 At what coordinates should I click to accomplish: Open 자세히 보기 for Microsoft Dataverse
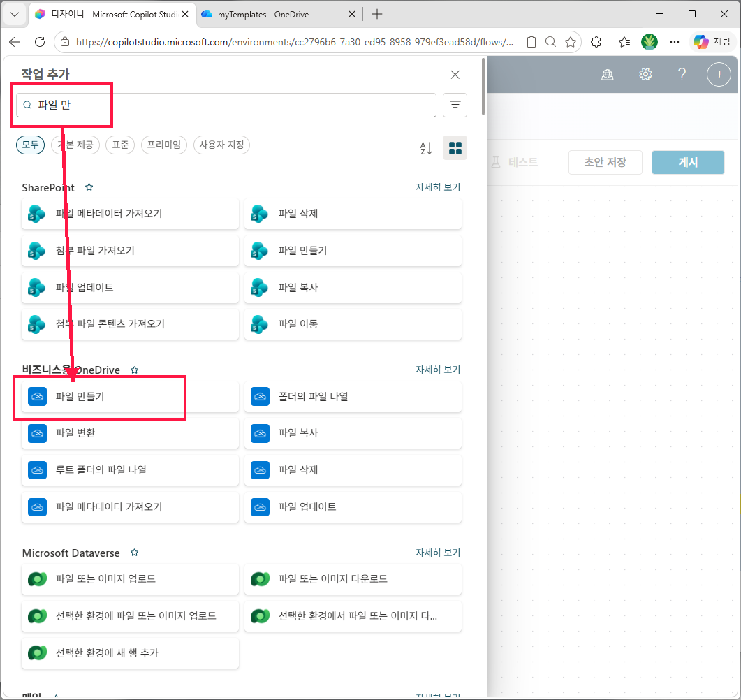[x=438, y=553]
